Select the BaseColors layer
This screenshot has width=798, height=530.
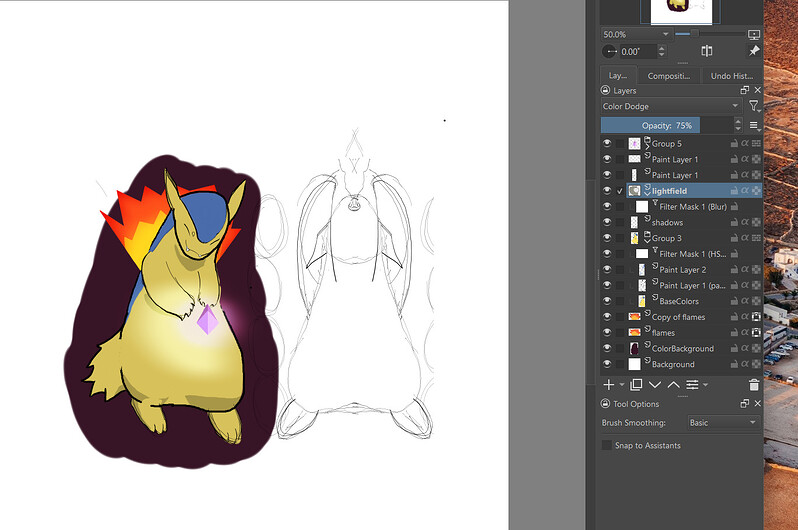pyautogui.click(x=679, y=301)
